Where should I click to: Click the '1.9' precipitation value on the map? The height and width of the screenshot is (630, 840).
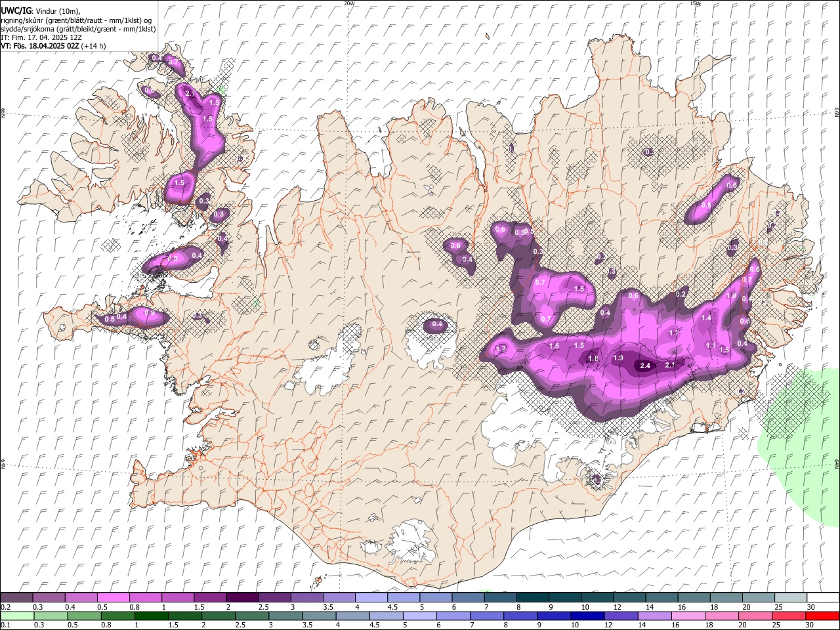pyautogui.click(x=618, y=358)
